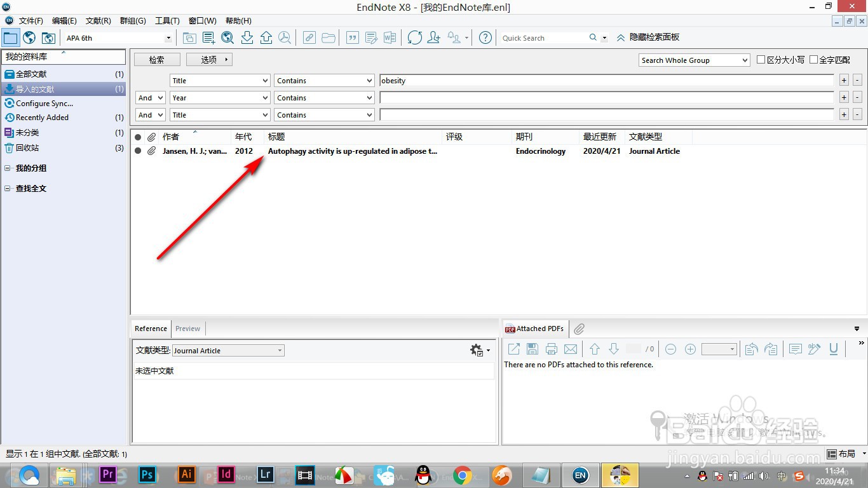868x488 pixels.
Task: Open the Help question mark icon
Action: click(485, 37)
